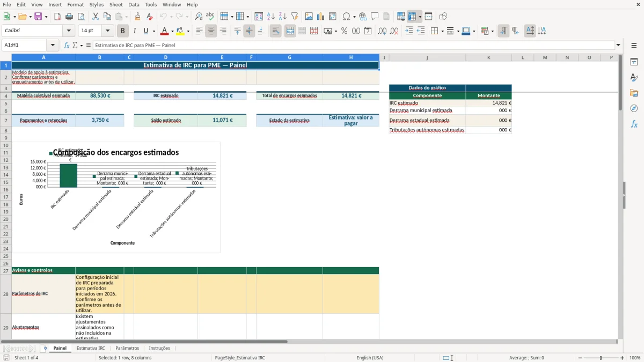The width and height of the screenshot is (644, 362).
Task: Apply the yellow background color swatch
Action: 180,31
